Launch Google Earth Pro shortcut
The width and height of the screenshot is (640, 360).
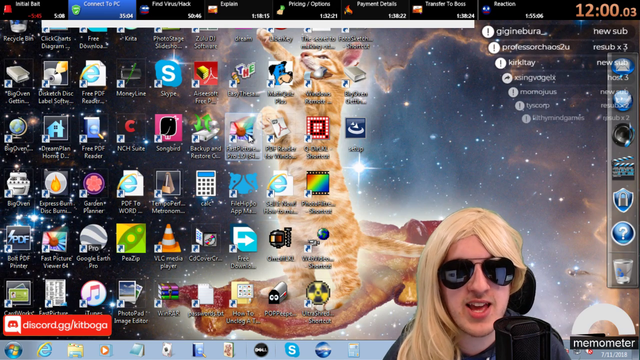pyautogui.click(x=93, y=247)
